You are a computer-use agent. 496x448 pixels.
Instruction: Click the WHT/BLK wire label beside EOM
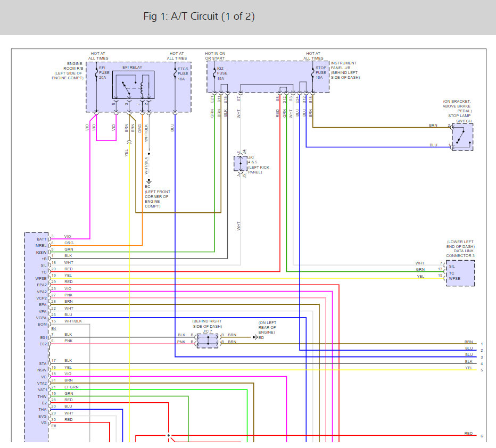coord(73,321)
